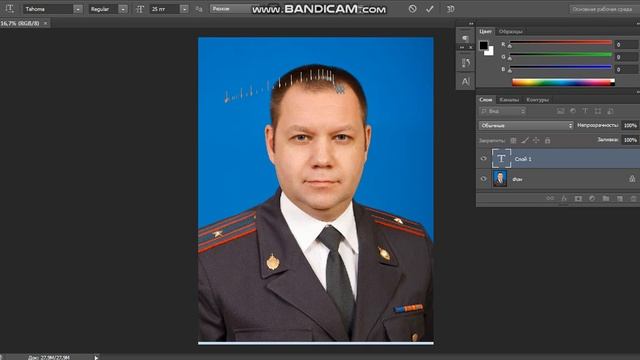Open the Основная рабочая среда workspace dropdown
This screenshot has height=360, width=640.
[x=603, y=9]
